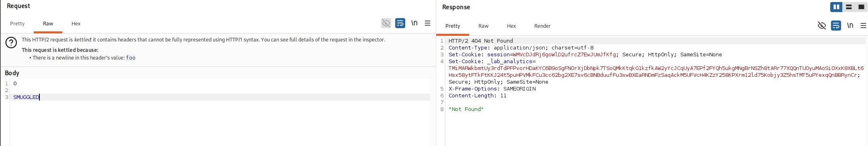Click _lab_analytics cookie name

tap(509, 61)
